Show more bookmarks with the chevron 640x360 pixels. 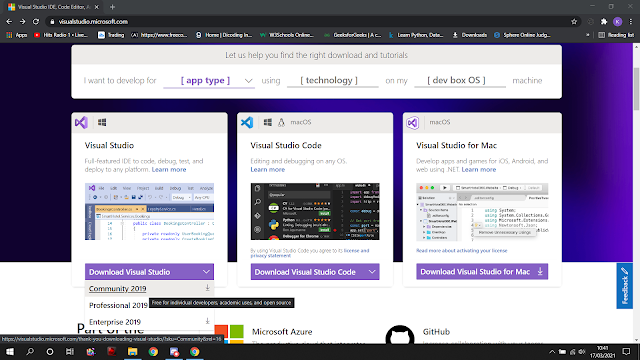588,35
